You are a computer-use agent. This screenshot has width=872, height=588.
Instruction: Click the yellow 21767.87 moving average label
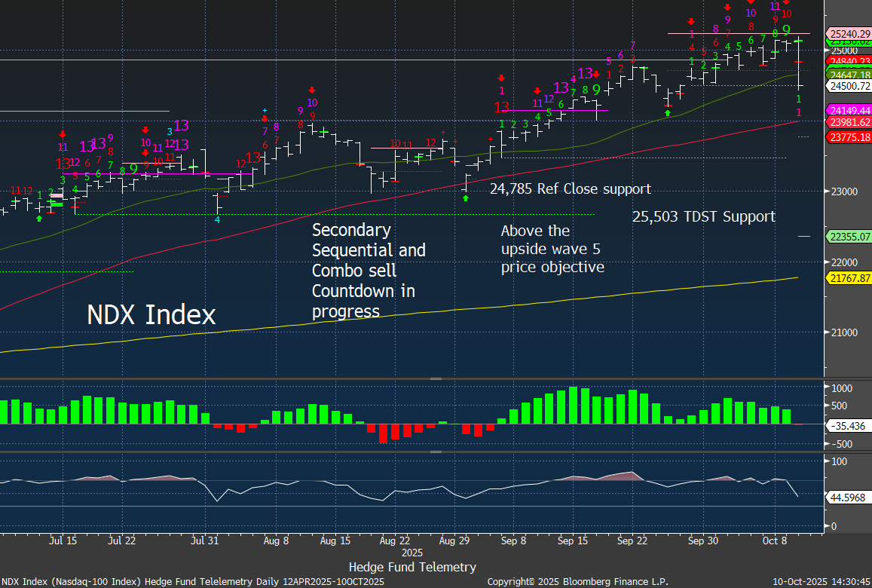849,278
